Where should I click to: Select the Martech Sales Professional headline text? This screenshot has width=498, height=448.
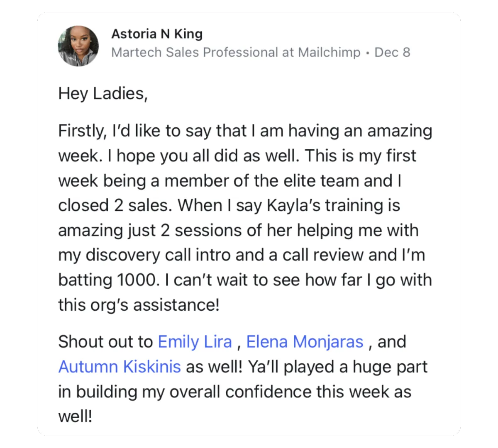236,52
